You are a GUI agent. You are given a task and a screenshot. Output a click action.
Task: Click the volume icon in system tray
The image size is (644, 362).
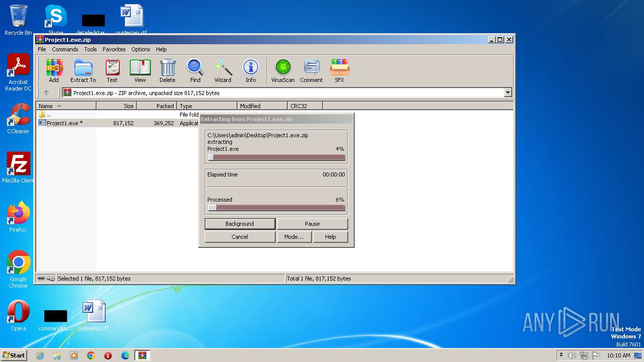coord(572,355)
